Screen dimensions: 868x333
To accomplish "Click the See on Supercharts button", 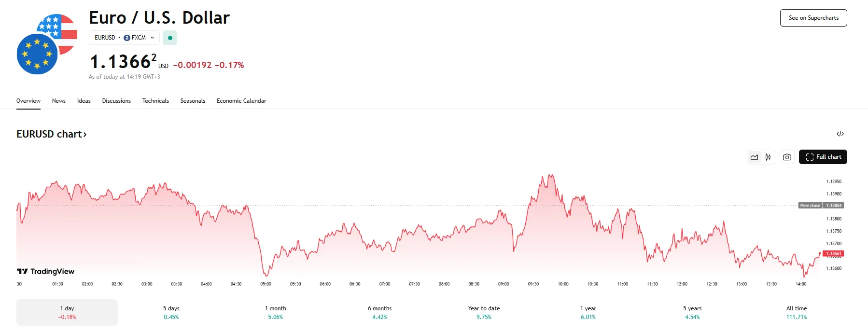I will (x=813, y=18).
